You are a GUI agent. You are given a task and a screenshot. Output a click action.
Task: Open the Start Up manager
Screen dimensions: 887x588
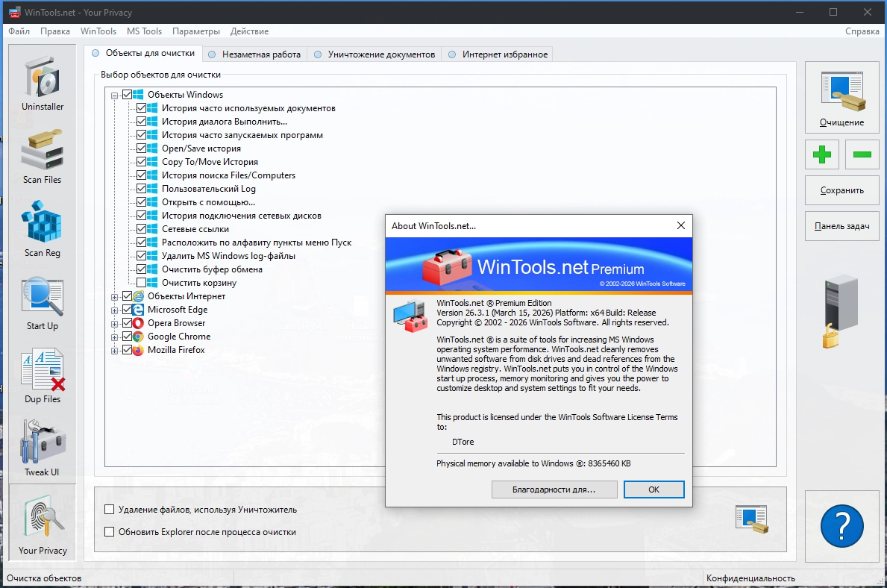[43, 303]
